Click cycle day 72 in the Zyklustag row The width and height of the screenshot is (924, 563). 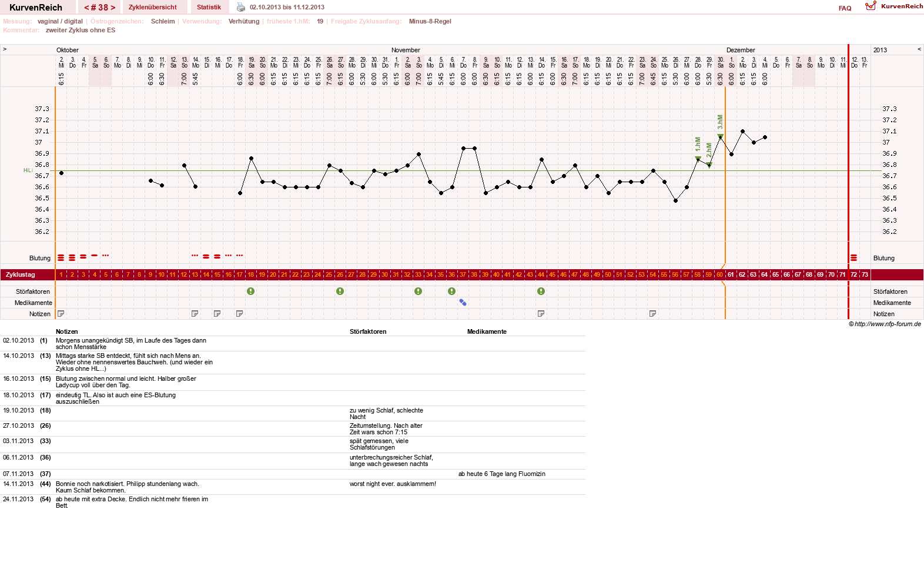coord(854,274)
